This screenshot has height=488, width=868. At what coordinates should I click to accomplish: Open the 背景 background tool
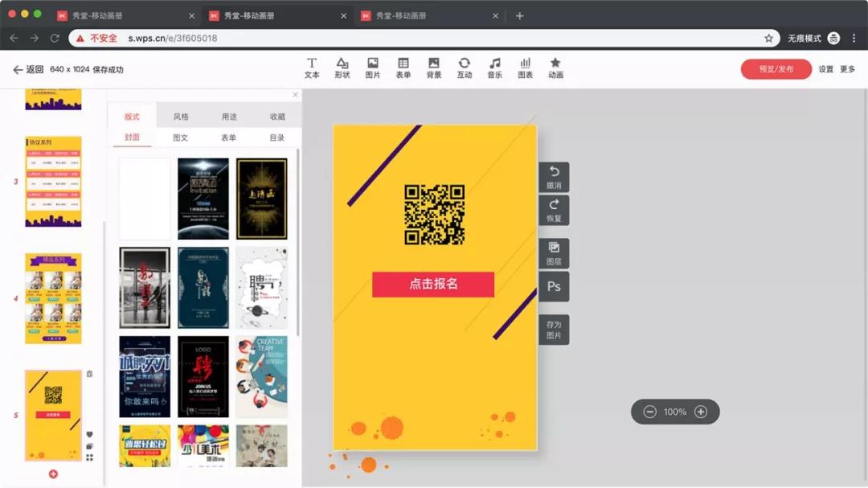[433, 68]
